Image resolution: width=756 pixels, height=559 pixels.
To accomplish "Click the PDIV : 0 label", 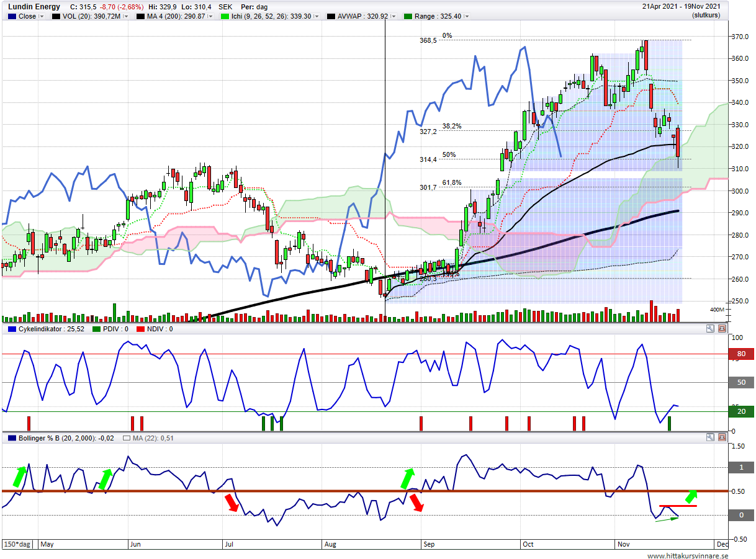I will coord(115,329).
